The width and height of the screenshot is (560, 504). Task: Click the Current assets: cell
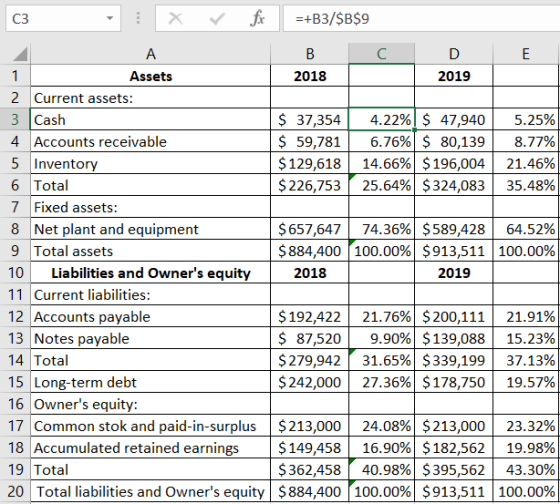click(151, 98)
